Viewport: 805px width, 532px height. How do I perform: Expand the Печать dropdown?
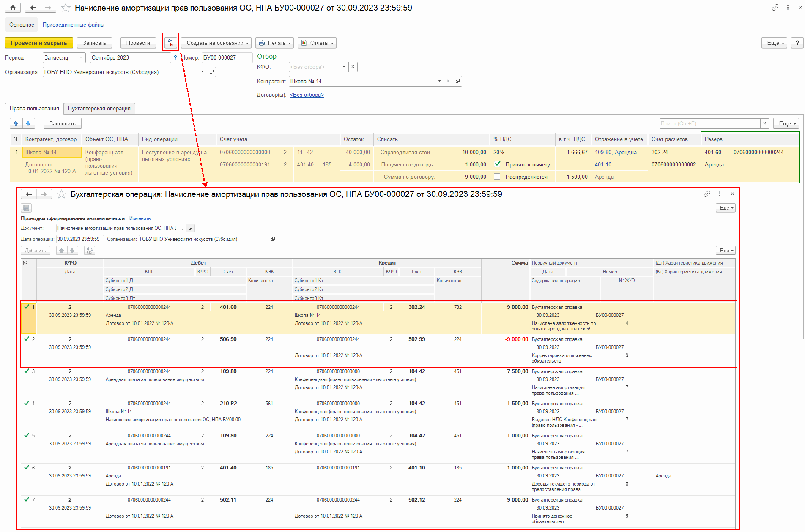(x=275, y=43)
